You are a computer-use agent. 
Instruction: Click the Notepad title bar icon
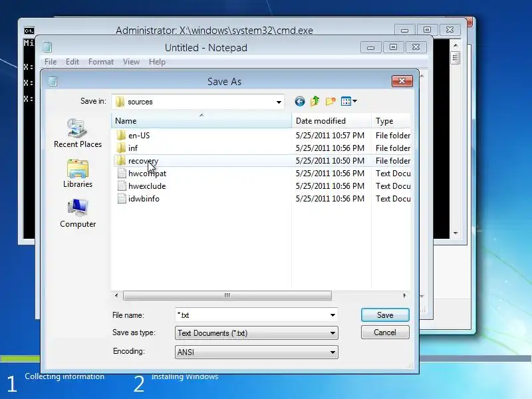point(47,47)
